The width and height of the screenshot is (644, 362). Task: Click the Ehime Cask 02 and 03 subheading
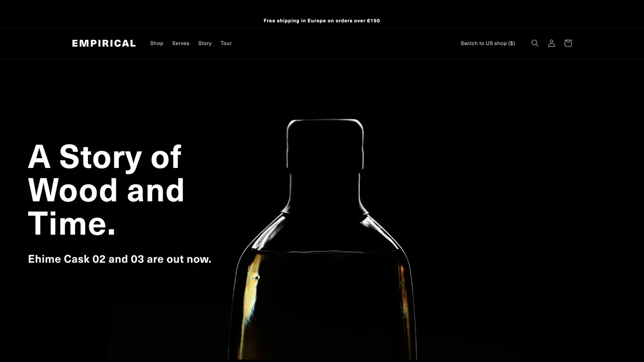coord(120,259)
